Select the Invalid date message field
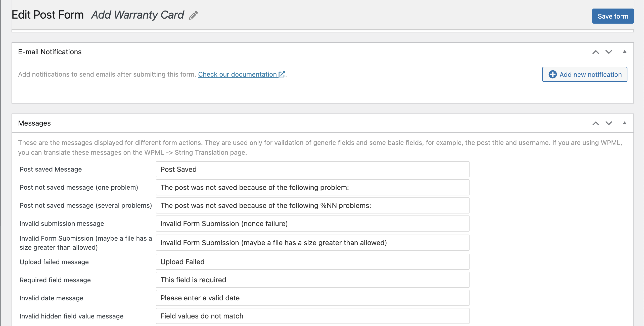The height and width of the screenshot is (326, 644). tap(312, 298)
